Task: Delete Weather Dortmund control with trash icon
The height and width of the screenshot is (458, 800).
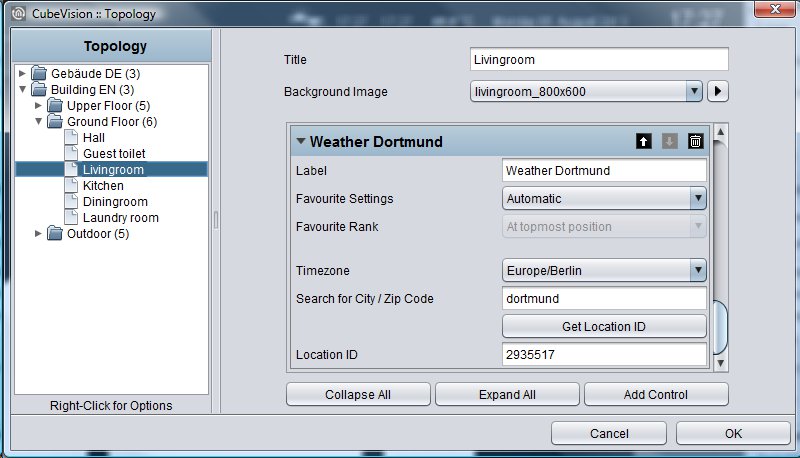Action: (695, 141)
